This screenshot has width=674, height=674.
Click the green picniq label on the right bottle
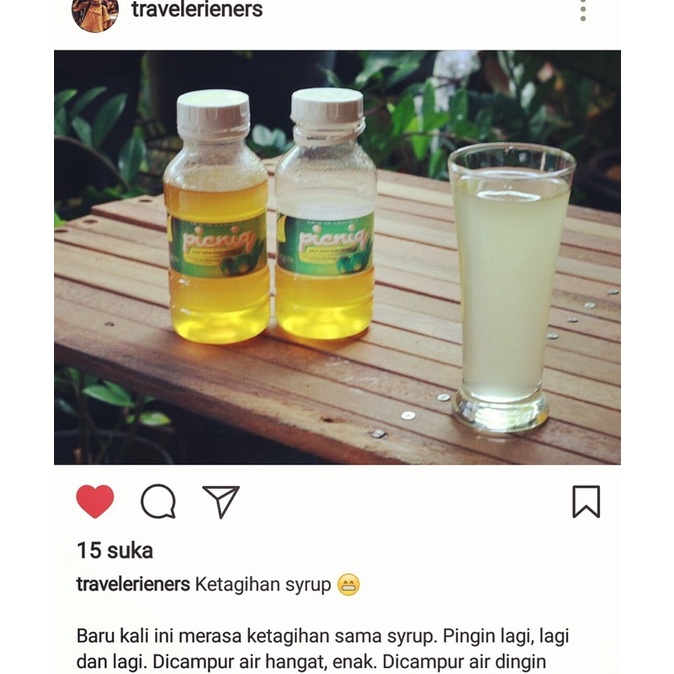(325, 244)
